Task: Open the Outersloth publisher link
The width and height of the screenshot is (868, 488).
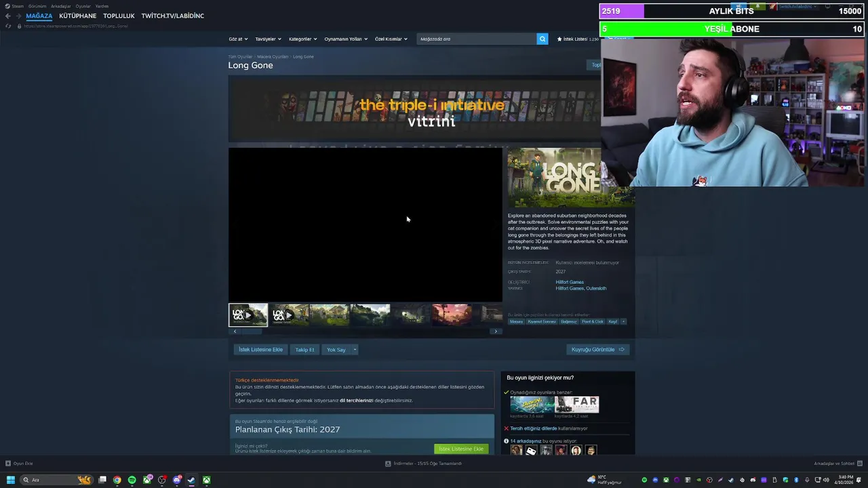Action: pos(596,289)
